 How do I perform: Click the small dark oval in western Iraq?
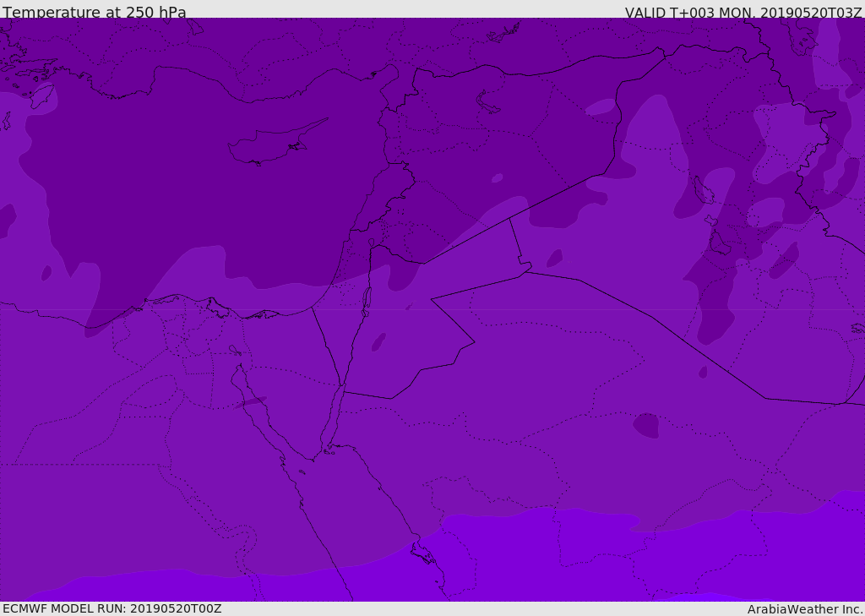pyautogui.click(x=554, y=259)
